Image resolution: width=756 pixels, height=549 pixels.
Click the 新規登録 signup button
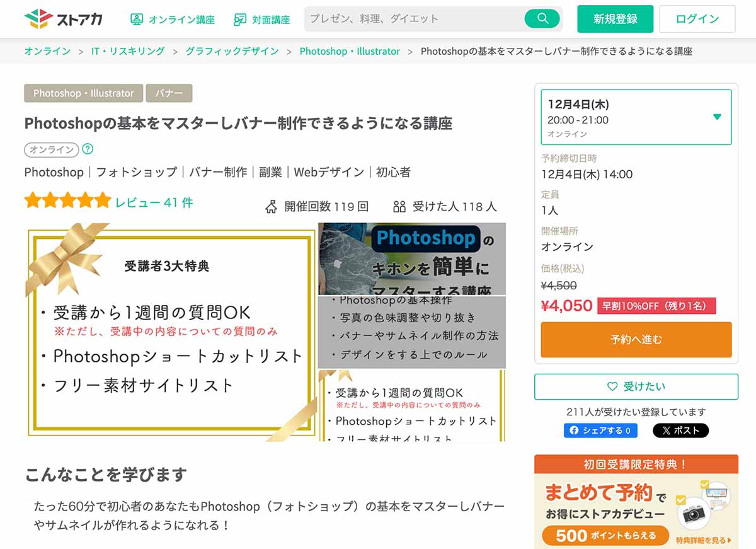[x=615, y=20]
